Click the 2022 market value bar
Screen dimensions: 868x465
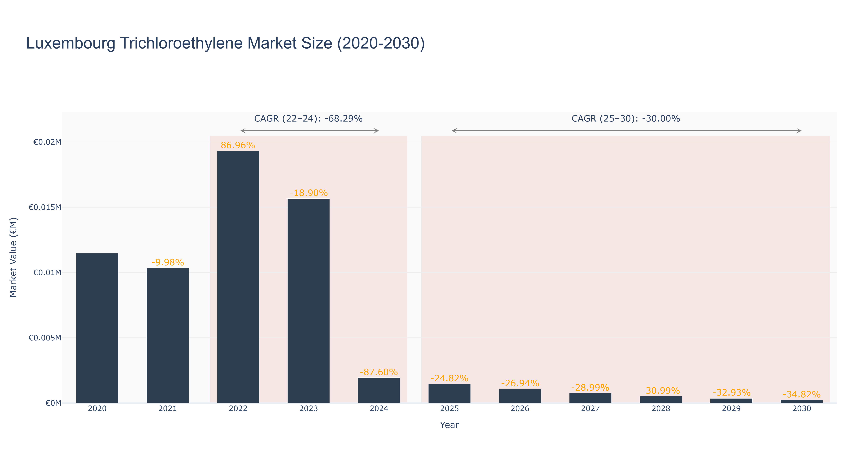238,277
